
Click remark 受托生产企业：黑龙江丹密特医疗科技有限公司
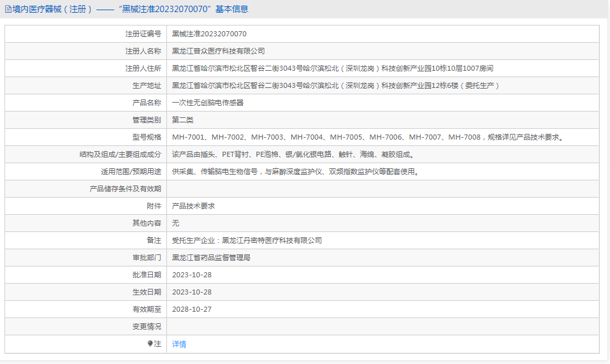point(247,240)
